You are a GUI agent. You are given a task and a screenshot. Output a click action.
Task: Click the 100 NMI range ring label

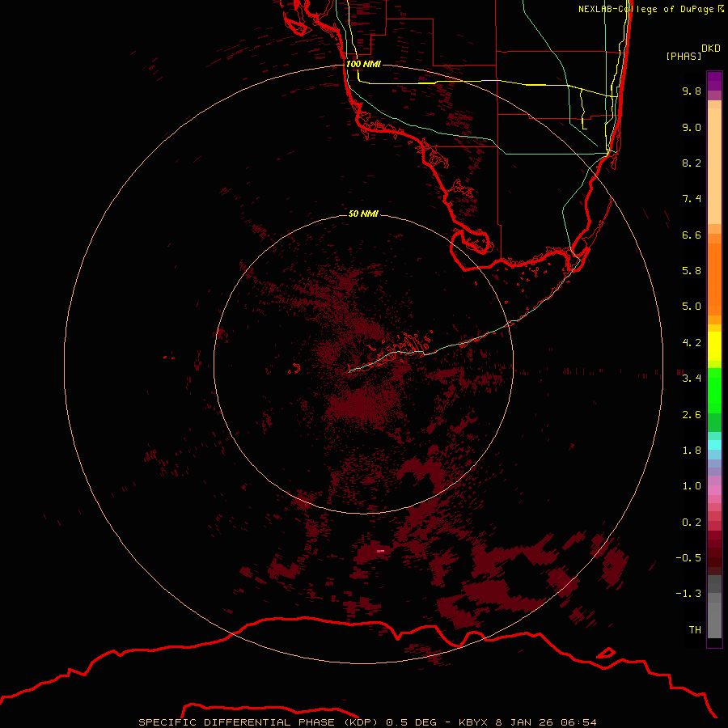[x=363, y=64]
